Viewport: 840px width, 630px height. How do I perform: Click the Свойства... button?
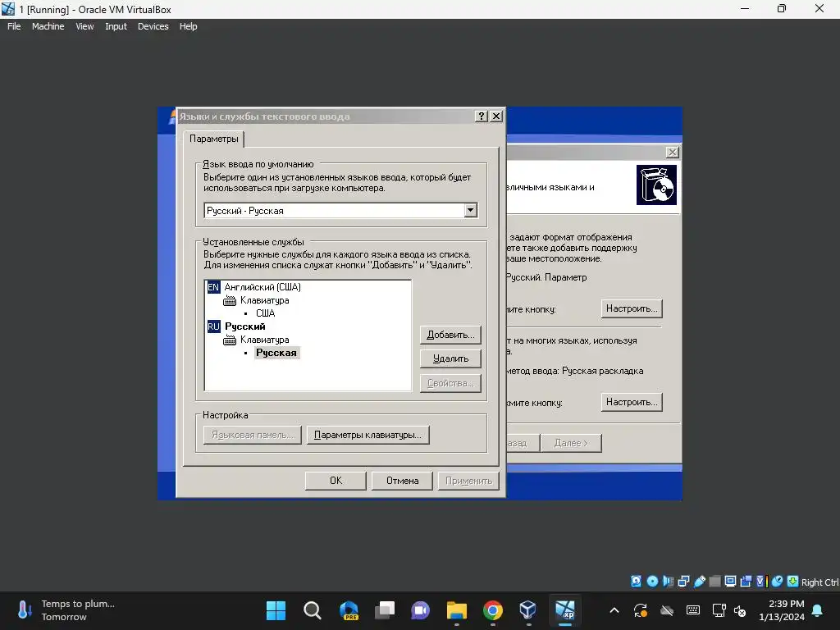click(x=450, y=383)
